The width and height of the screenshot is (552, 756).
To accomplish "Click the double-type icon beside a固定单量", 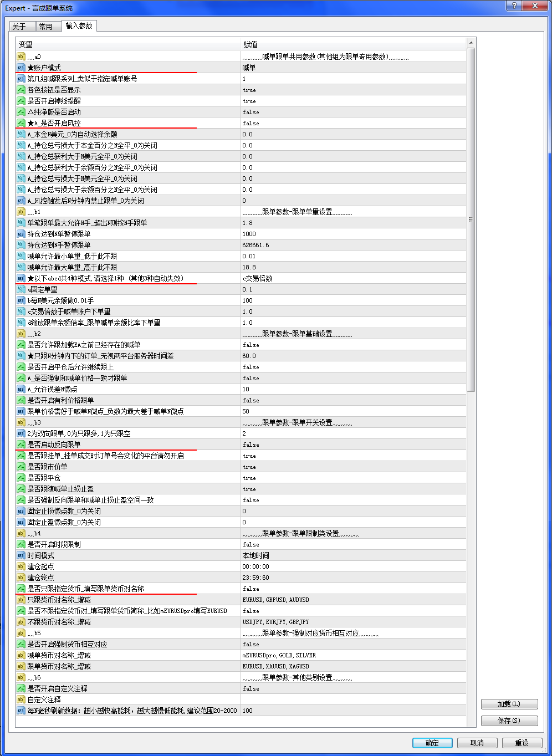I will tap(21, 289).
